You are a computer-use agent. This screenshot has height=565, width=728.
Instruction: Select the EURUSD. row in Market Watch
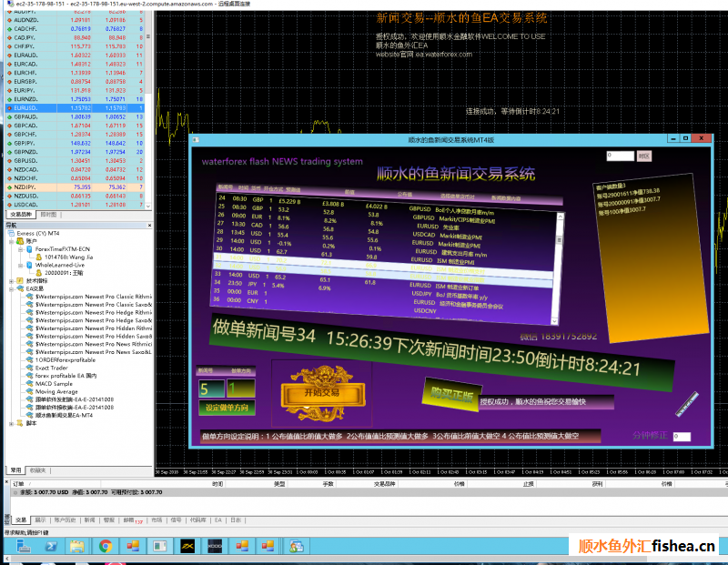click(x=75, y=107)
